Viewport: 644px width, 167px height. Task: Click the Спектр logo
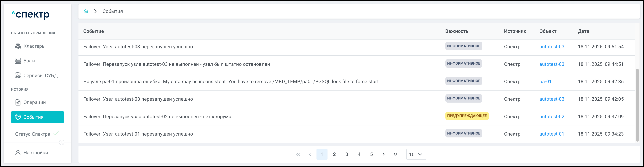point(30,14)
